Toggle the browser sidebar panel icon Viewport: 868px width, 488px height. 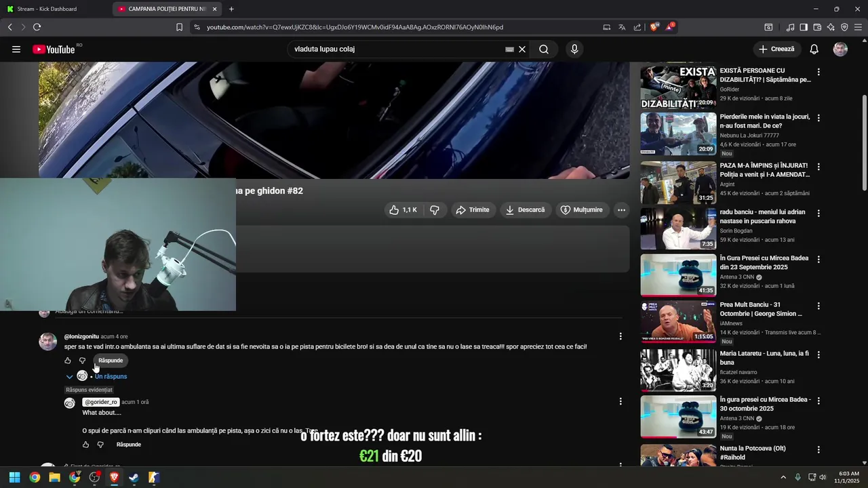pos(804,27)
